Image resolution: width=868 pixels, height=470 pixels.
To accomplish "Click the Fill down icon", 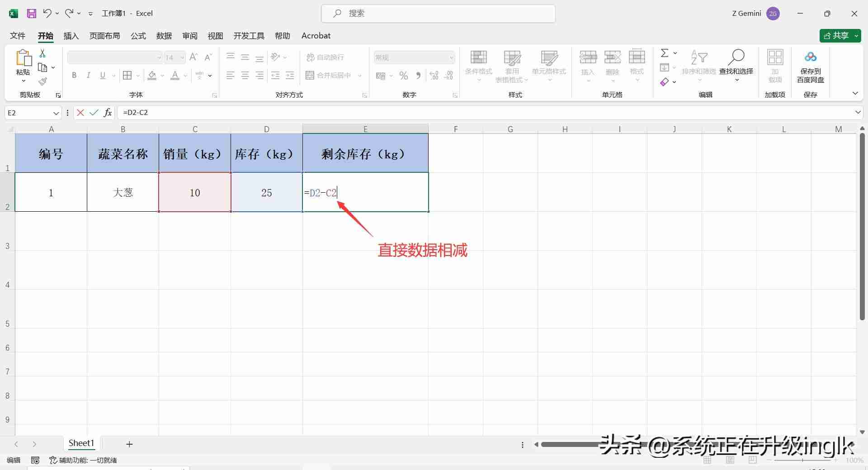I will (664, 67).
